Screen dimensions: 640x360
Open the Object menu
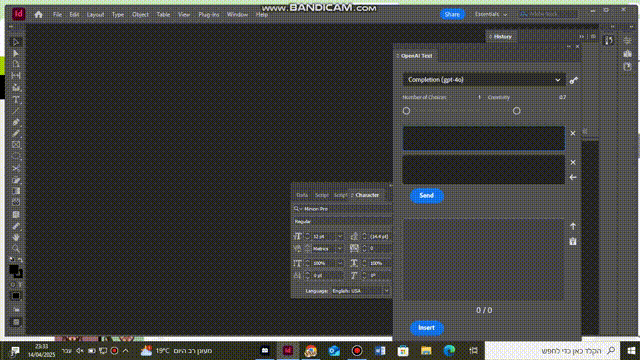pos(140,15)
